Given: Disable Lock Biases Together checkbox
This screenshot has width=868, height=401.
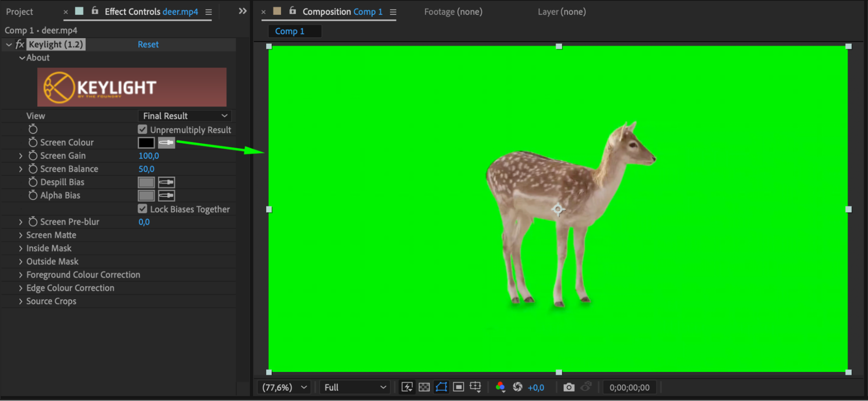Looking at the screenshot, I should pos(142,209).
